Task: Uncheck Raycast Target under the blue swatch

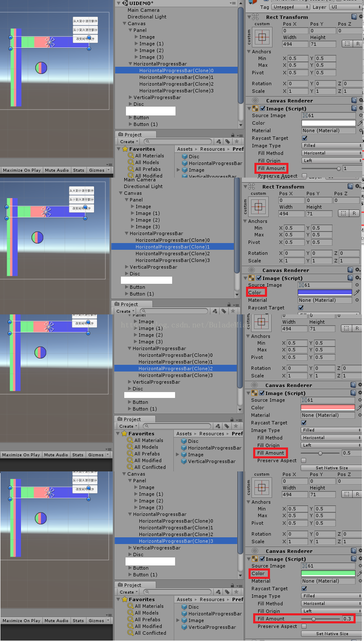Action: 301,308
